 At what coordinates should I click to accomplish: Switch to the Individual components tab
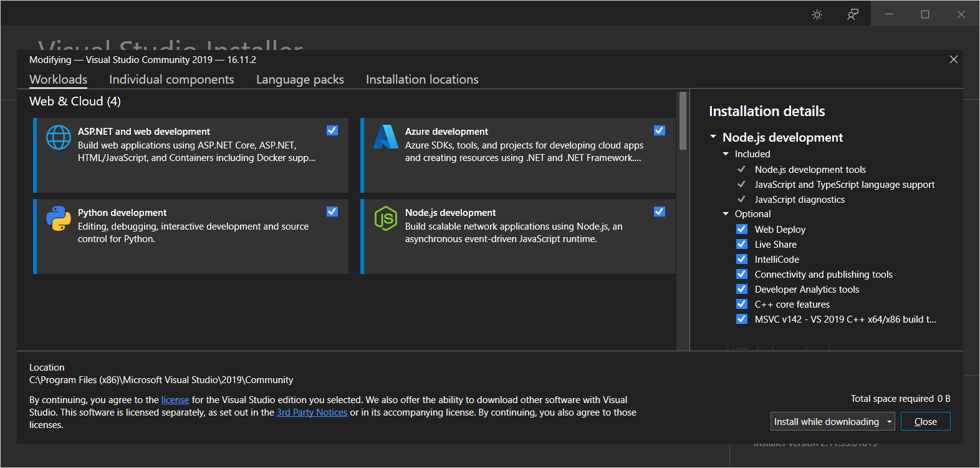pyautogui.click(x=171, y=79)
